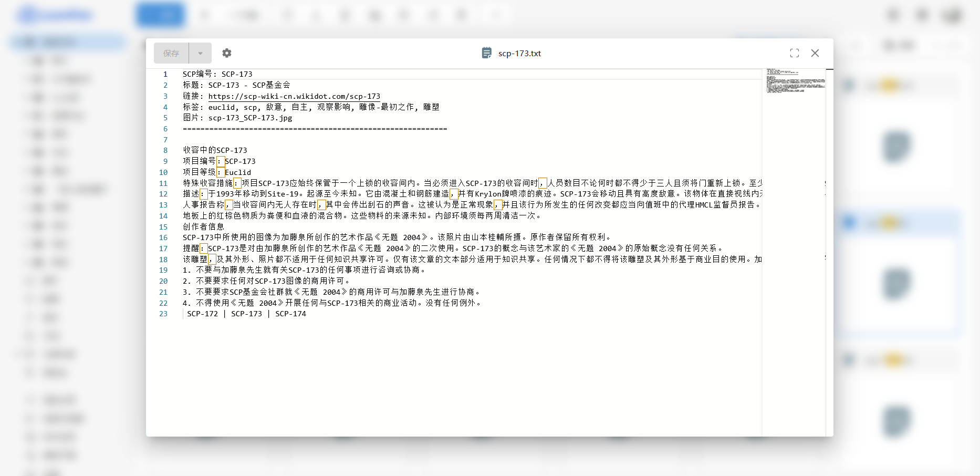Viewport: 980px width, 476px height.
Task: Select line number 1 in the gutter
Action: (165, 74)
